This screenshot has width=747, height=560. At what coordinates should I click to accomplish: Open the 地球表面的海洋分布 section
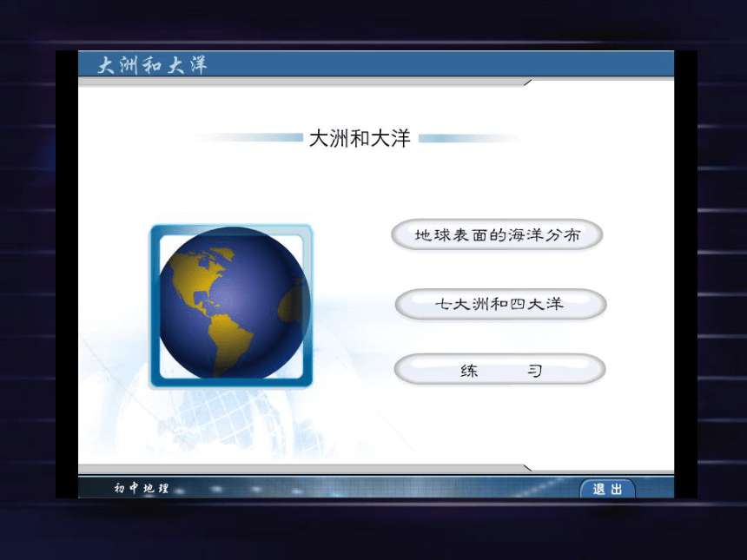[x=497, y=234]
